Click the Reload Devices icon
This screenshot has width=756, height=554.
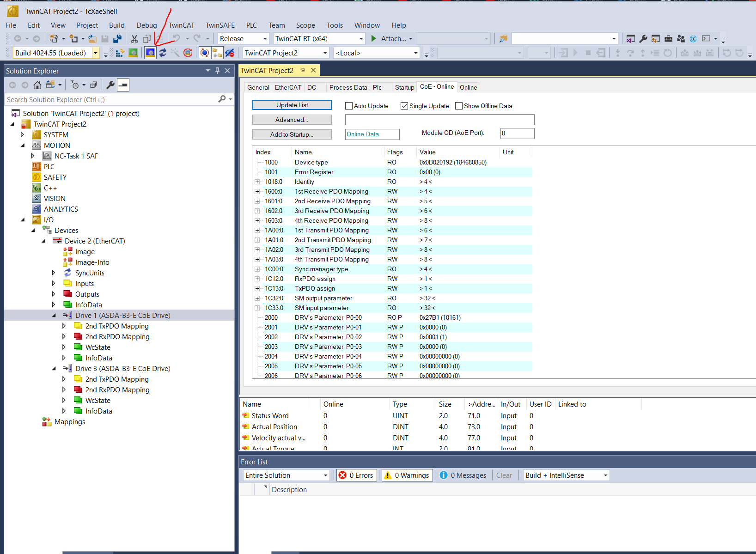tap(163, 53)
